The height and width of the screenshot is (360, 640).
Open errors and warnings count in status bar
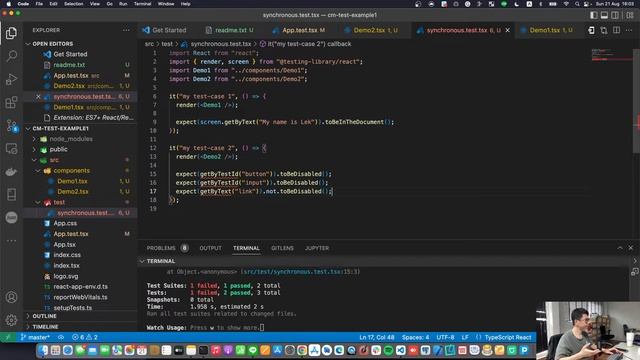coord(84,337)
